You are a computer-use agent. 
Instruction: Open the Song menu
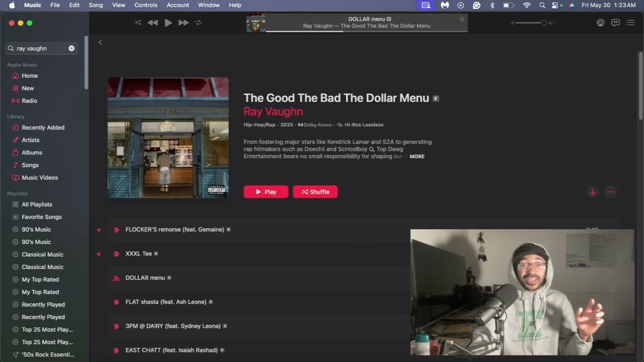tap(96, 5)
